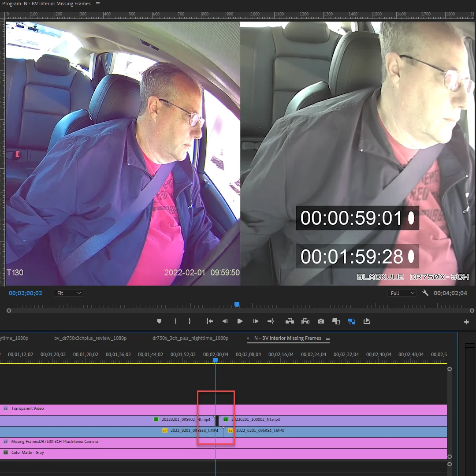Screen dimensions: 476x476
Task: Select the 2022_0201_095954_I.MP4 clip
Action: pyautogui.click(x=335, y=432)
